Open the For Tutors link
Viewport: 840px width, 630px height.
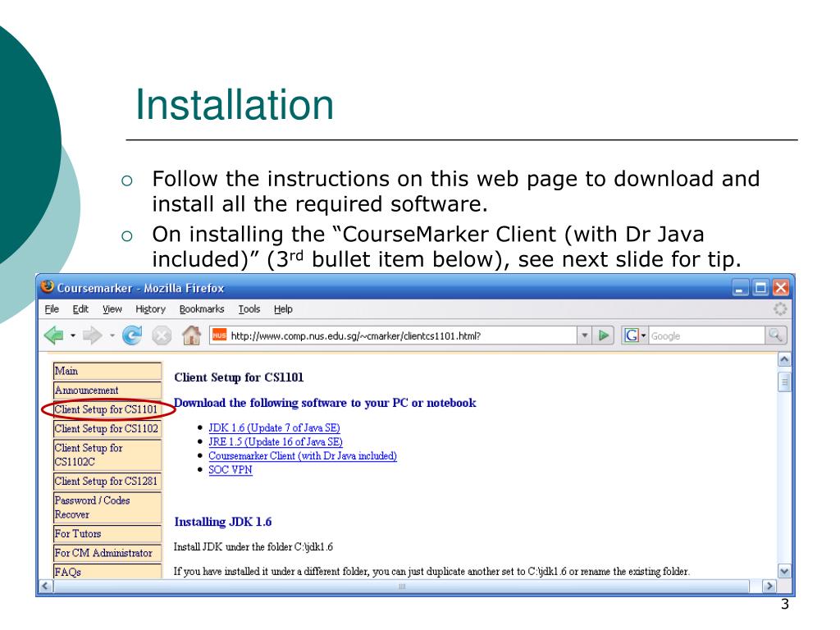click(x=107, y=533)
